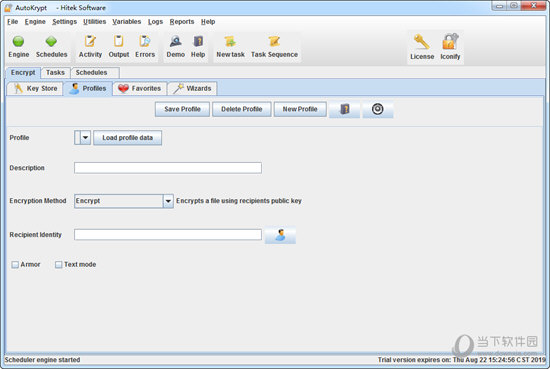Image resolution: width=550 pixels, height=369 pixels.
Task: Select the Favorites tab
Action: pyautogui.click(x=140, y=88)
